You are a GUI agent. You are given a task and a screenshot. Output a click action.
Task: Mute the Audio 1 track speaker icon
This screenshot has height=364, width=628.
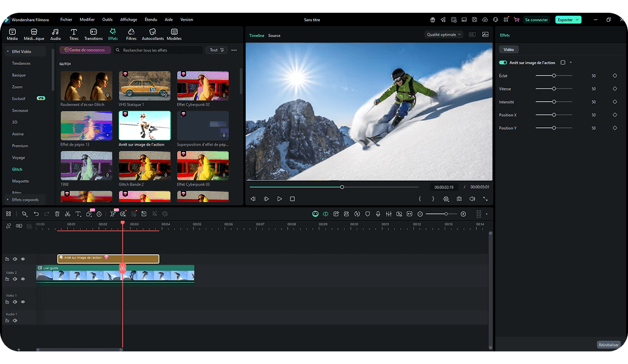[15, 320]
